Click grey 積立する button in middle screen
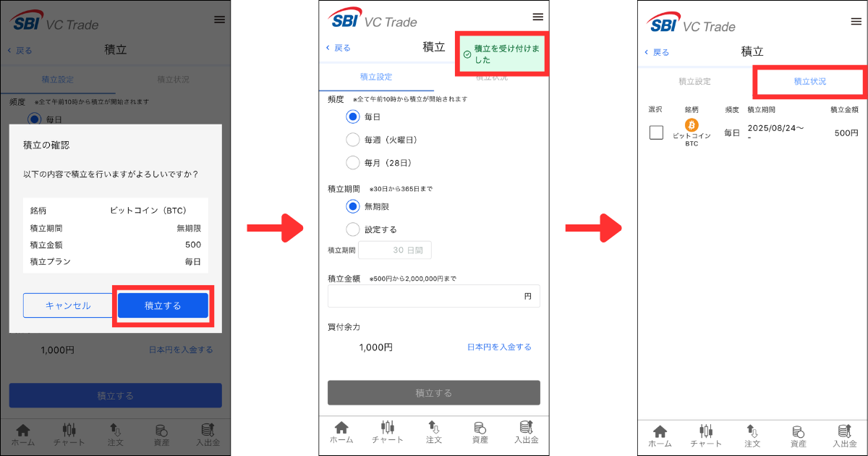The width and height of the screenshot is (868, 456). coord(434,393)
